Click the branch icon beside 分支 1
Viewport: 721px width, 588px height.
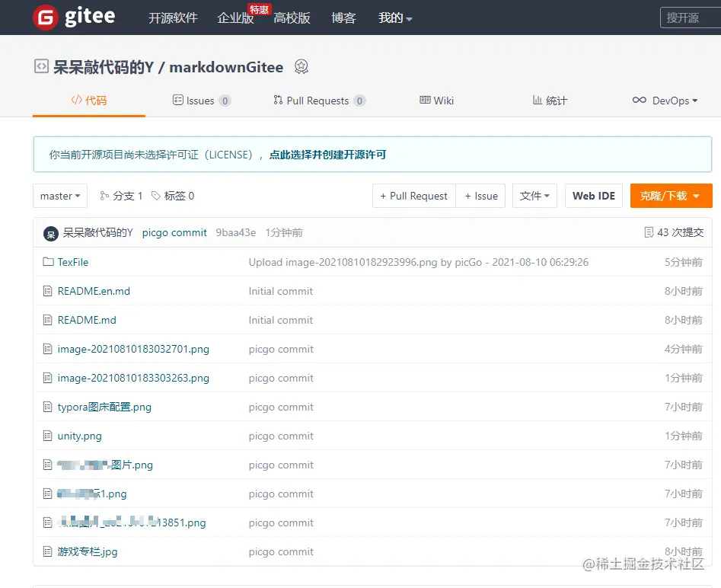(104, 196)
